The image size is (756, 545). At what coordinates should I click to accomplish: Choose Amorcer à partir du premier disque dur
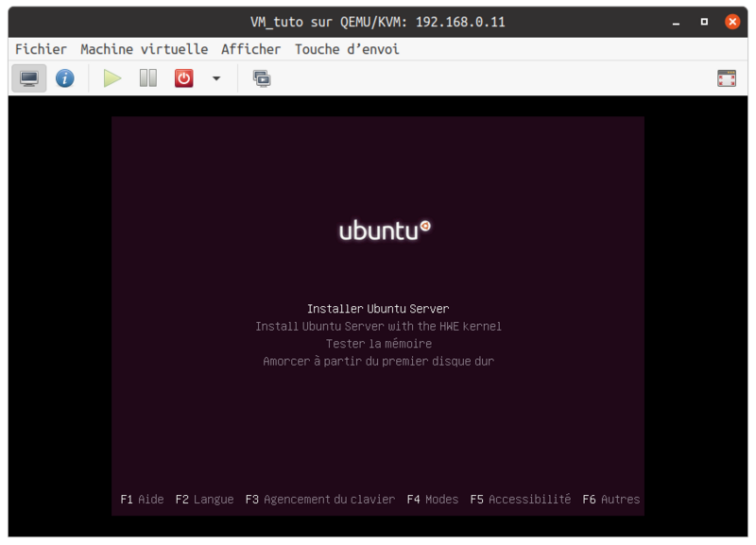(x=378, y=361)
